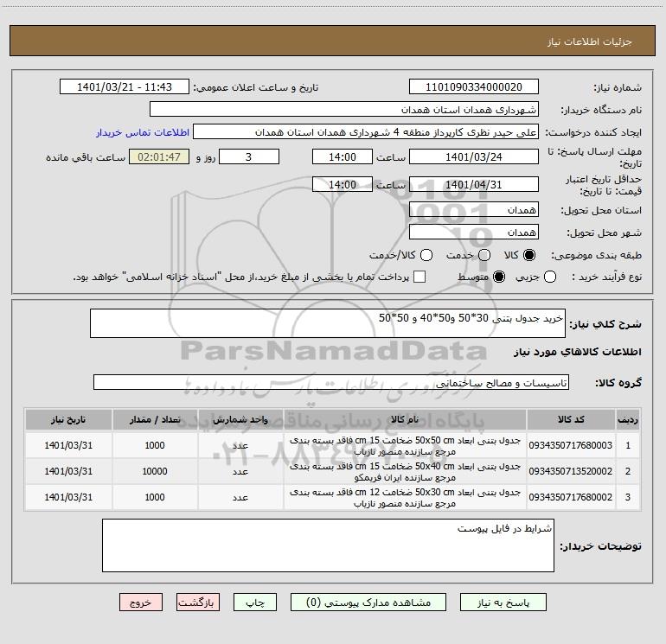
Task: Click the توضیحات خریدار text area
Action: [328, 545]
